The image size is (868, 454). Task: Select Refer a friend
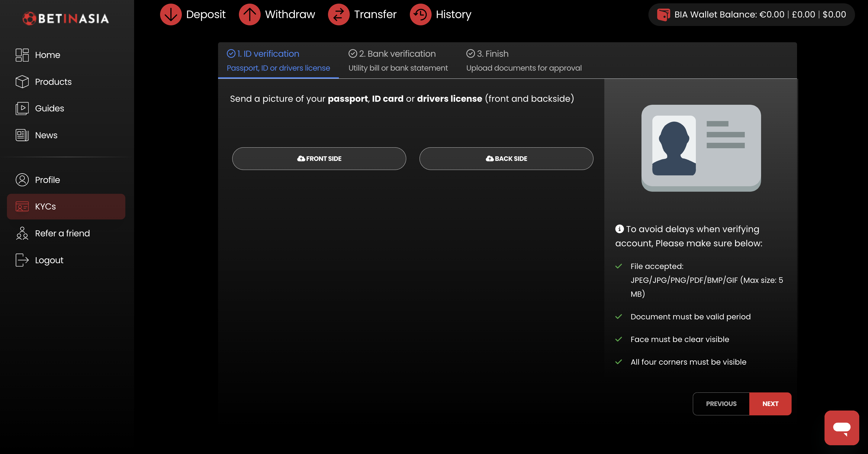pos(62,233)
